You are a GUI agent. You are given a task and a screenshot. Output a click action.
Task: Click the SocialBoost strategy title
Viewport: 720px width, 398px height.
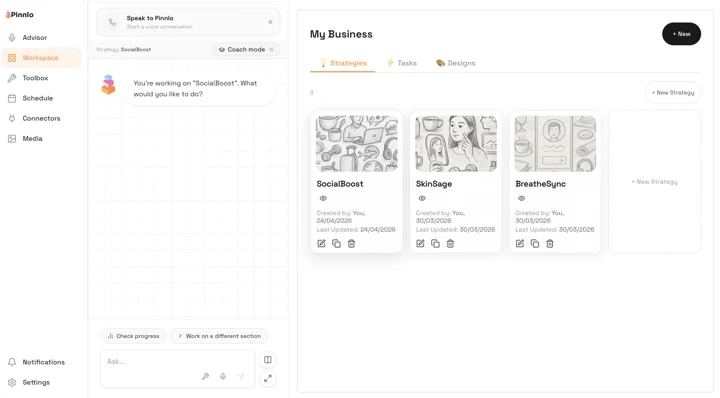(340, 184)
